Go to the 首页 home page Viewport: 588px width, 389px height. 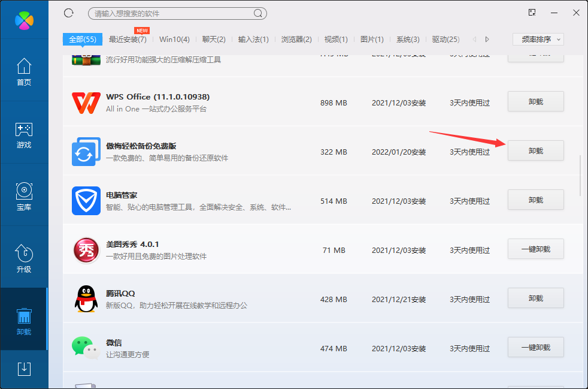coord(24,71)
